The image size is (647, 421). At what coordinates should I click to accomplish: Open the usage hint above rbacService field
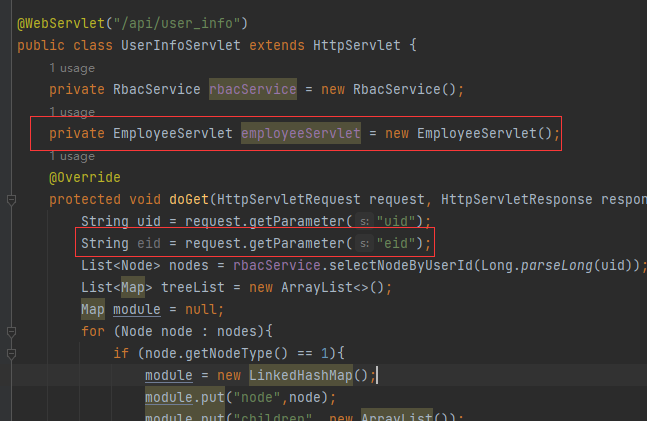pyautogui.click(x=71, y=68)
